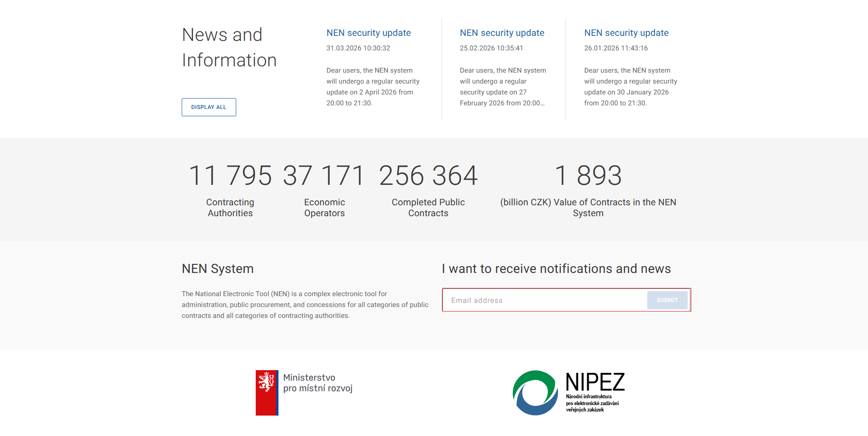Click the DISPLAY ALL news button
Screen dimensions: 868x436
(x=209, y=107)
